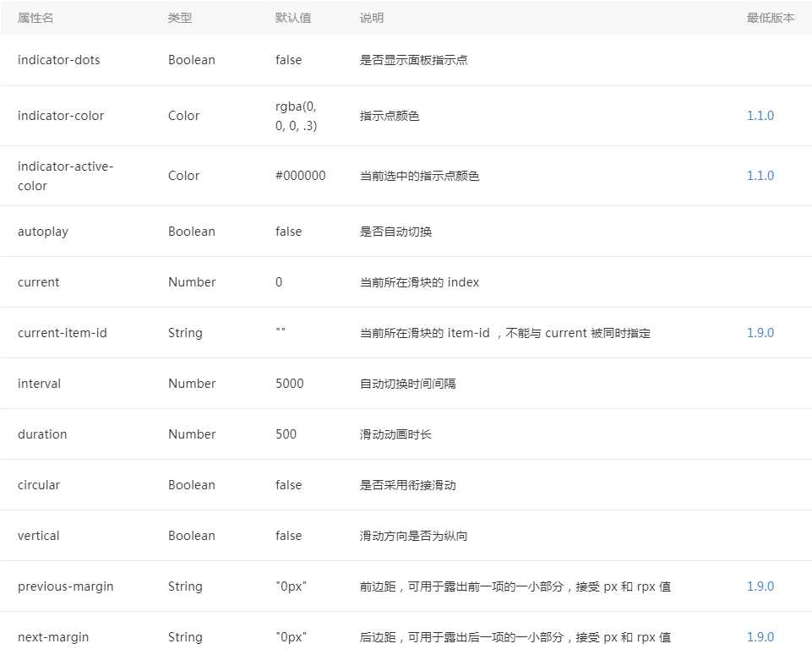Click the Color type of indicator-active-color
812x660 pixels.
click(x=183, y=176)
